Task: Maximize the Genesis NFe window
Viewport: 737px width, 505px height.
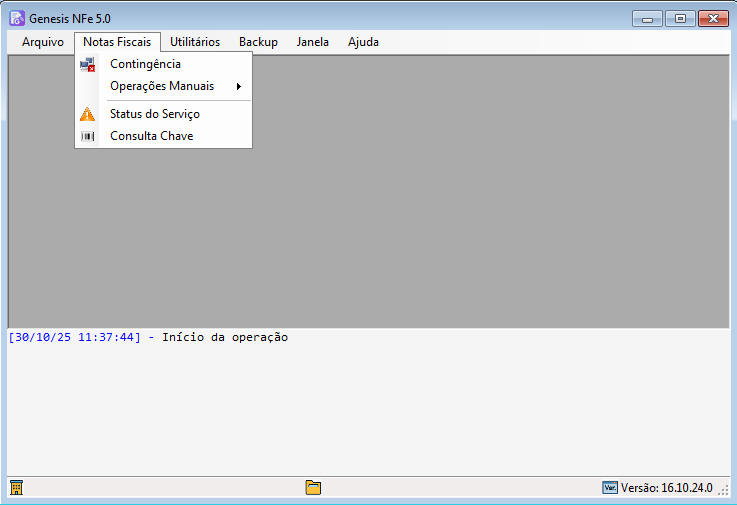Action: (679, 18)
